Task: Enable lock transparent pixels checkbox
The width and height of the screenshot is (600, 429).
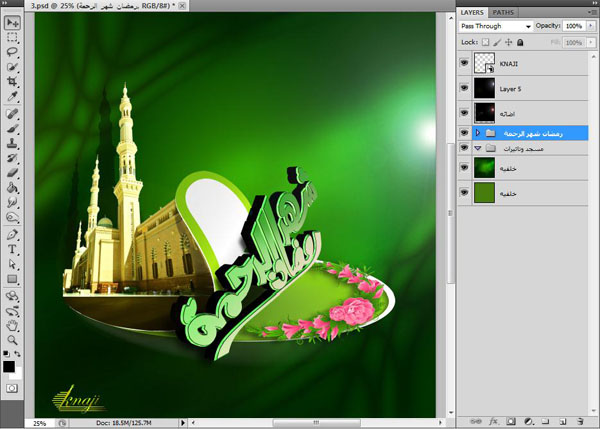Action: [x=485, y=42]
